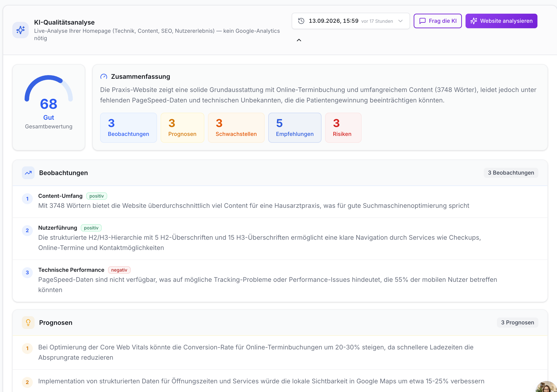
Task: Click the gauge icon beside Zusammenfassung
Action: tap(104, 77)
